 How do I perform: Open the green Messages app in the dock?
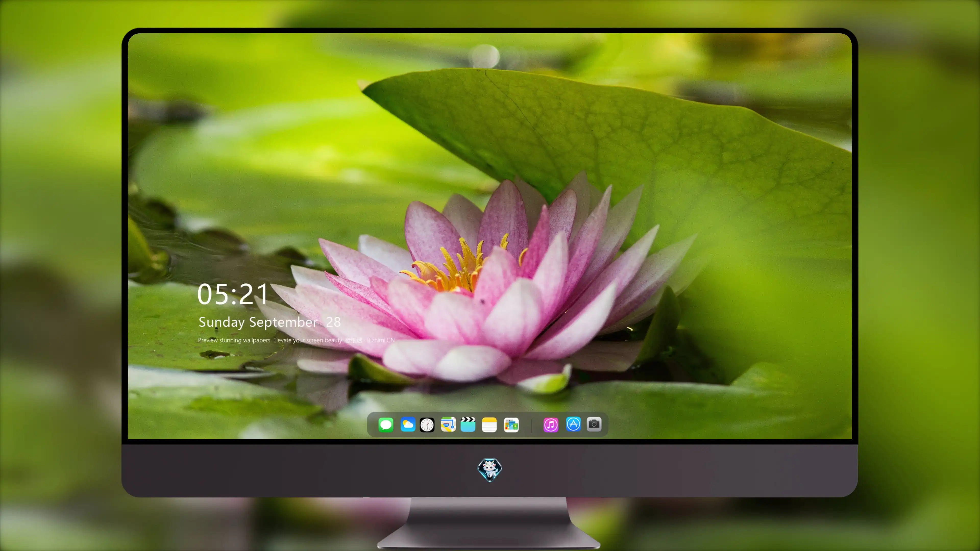pos(386,424)
